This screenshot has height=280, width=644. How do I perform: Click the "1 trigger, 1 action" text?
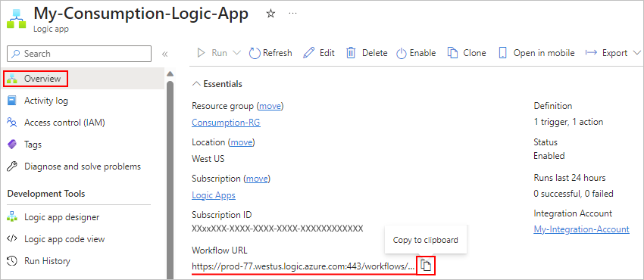(568, 122)
